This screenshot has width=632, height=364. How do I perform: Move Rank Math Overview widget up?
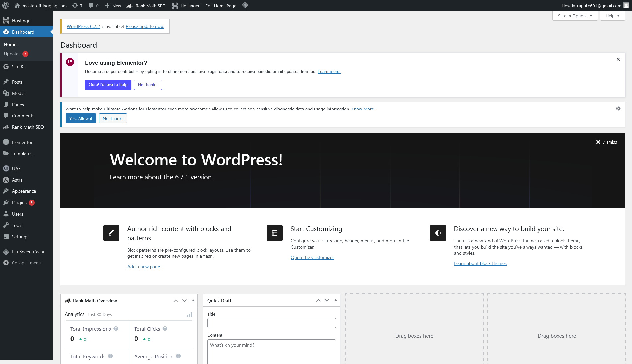pos(176,301)
